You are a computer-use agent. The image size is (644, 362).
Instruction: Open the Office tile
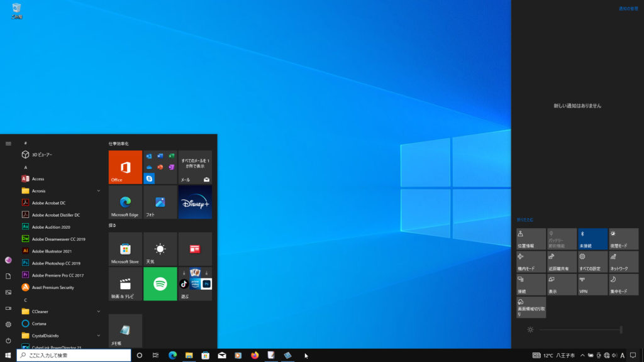coord(125,167)
